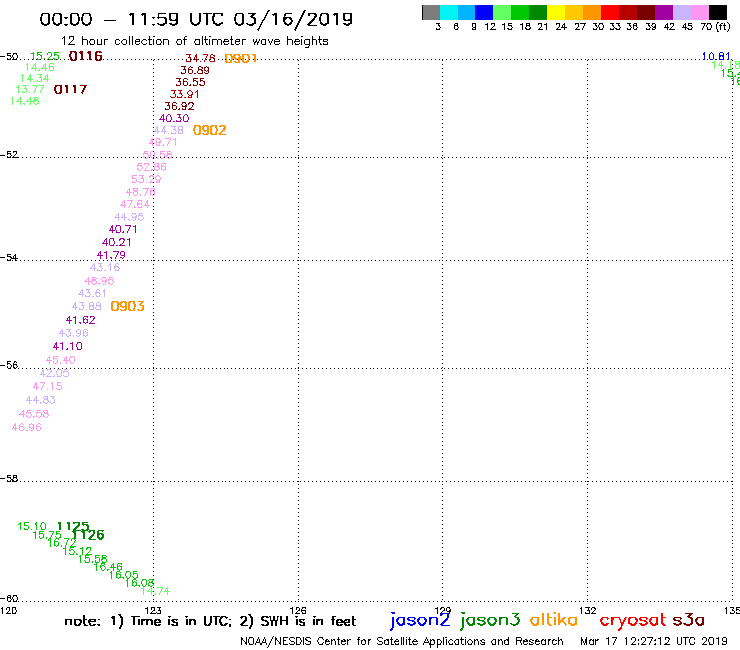Screen dimensions: 740x650
Task: Click the wave height value '52.86'
Action: 151,167
